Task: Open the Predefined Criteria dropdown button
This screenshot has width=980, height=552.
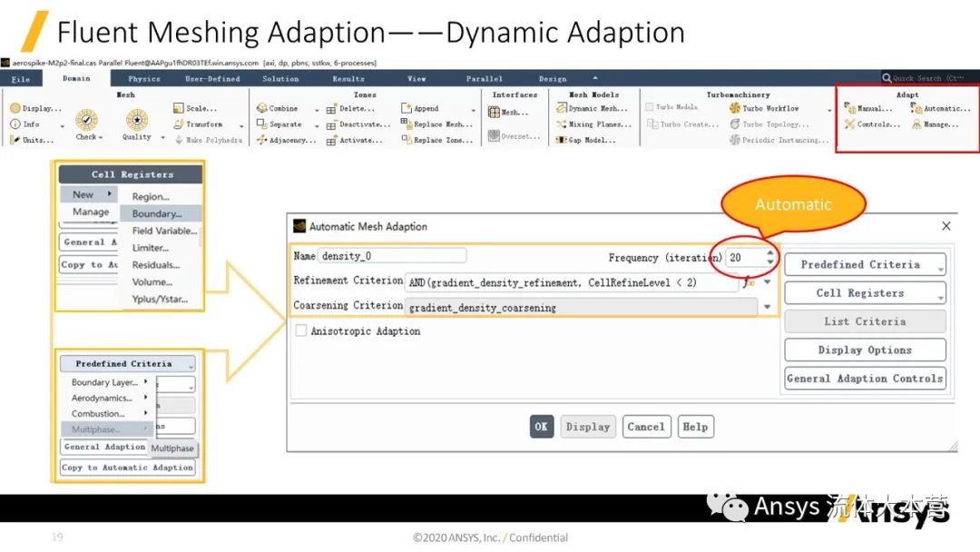Action: (x=865, y=264)
